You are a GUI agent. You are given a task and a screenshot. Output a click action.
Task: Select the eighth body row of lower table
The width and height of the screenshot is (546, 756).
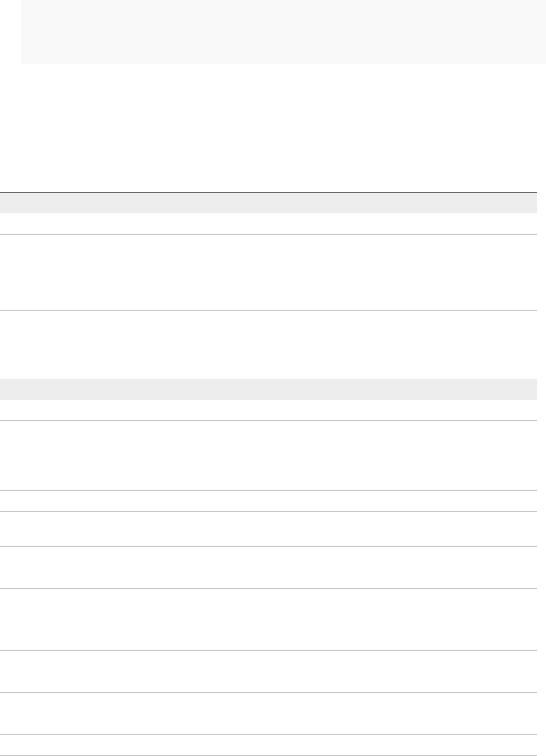point(268,619)
